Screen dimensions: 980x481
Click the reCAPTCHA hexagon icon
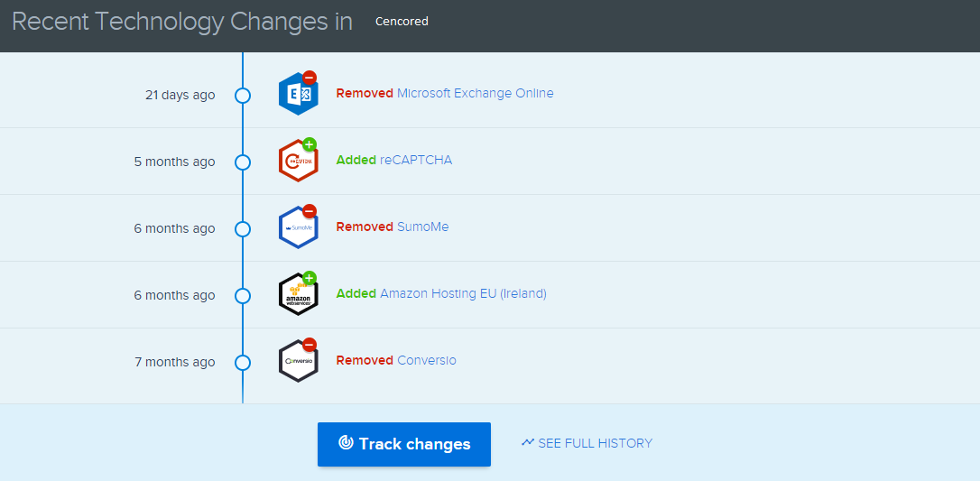pyautogui.click(x=298, y=162)
